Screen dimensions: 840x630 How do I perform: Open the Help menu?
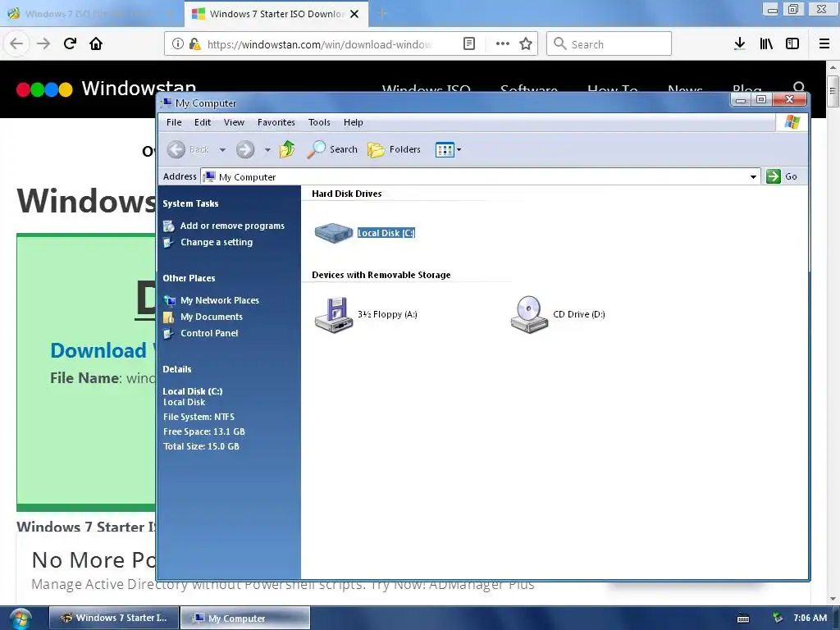(354, 122)
